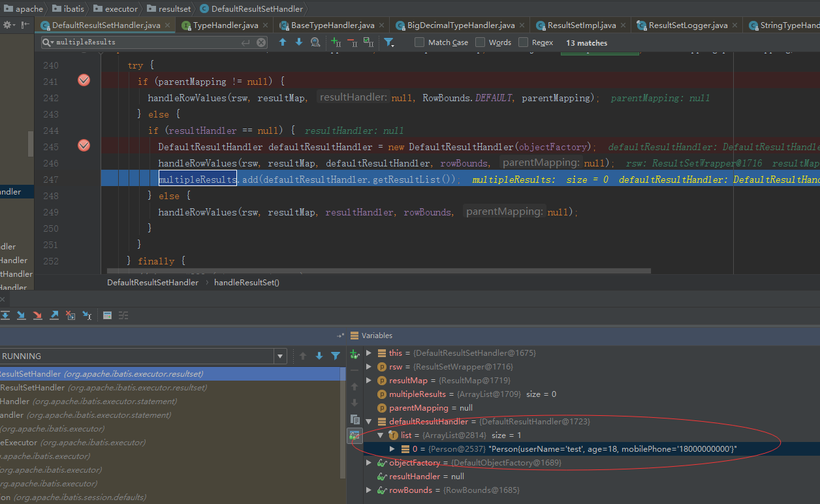Close DefaultResultSetHandler.java tab
This screenshot has height=504, width=820.
coord(168,25)
